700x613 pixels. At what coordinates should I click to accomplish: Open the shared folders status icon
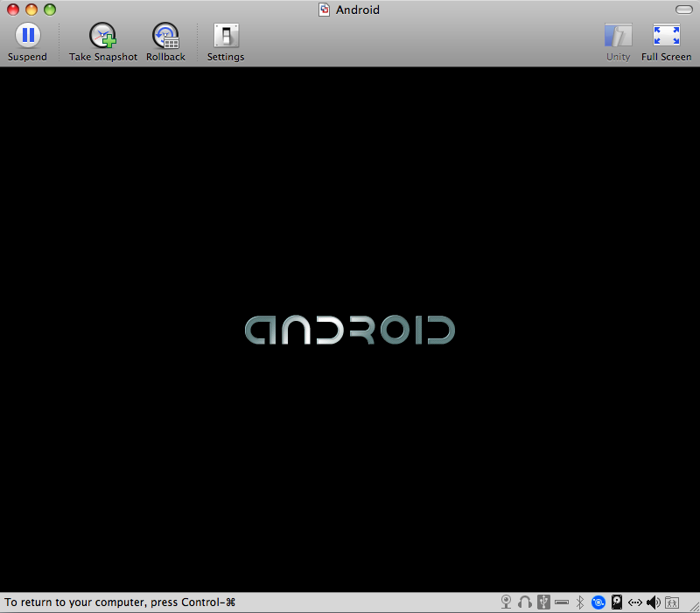[x=672, y=603]
